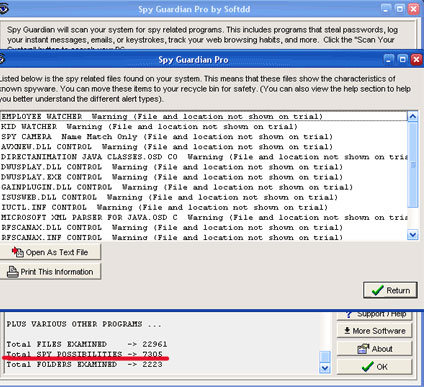Screen dimensions: 430x387
Task: Click the About button's icon
Action: pyautogui.click(x=363, y=349)
